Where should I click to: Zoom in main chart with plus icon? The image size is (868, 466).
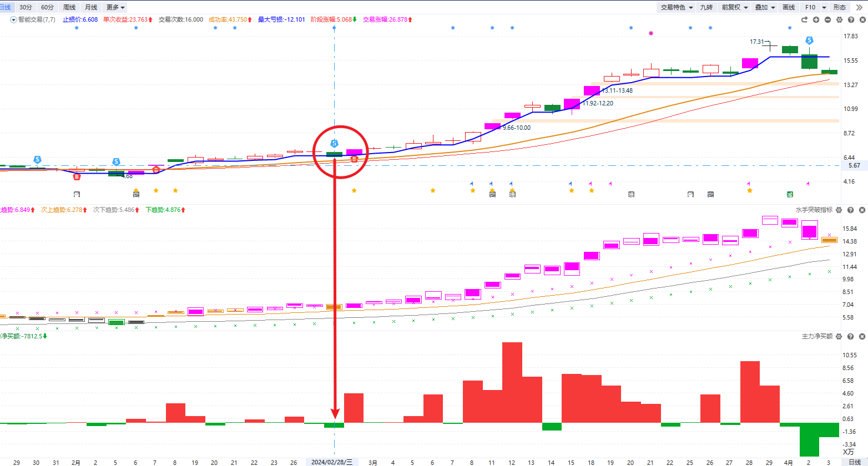tap(816, 19)
